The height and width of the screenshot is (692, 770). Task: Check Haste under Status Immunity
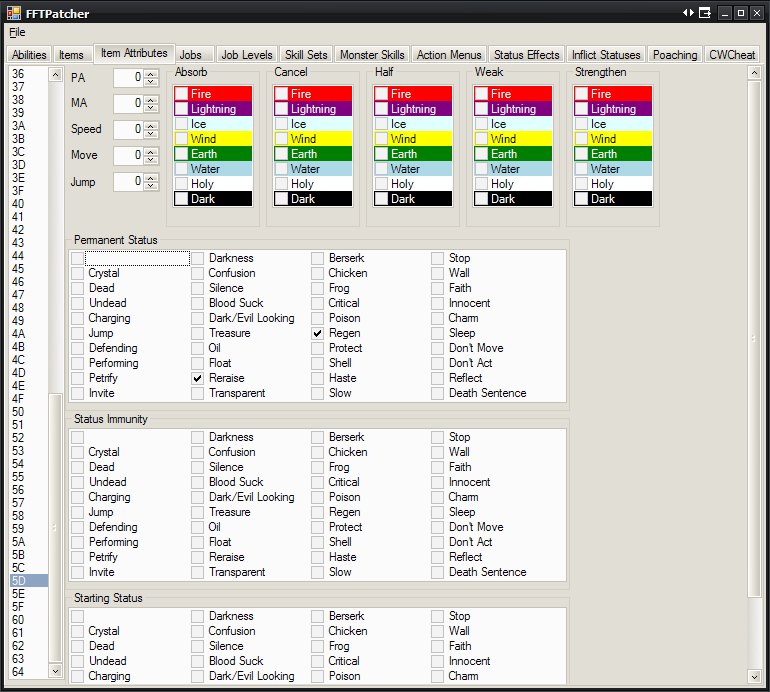[x=318, y=557]
